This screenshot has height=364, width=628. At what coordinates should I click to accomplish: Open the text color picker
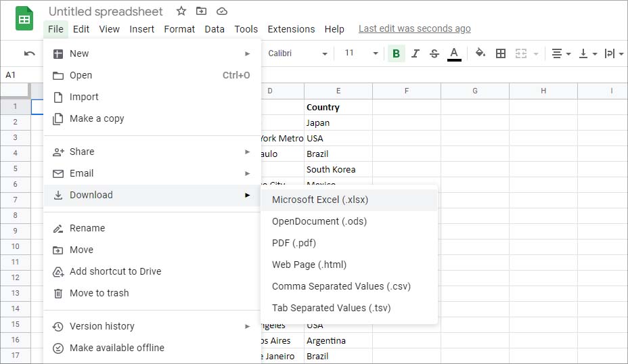pyautogui.click(x=454, y=53)
